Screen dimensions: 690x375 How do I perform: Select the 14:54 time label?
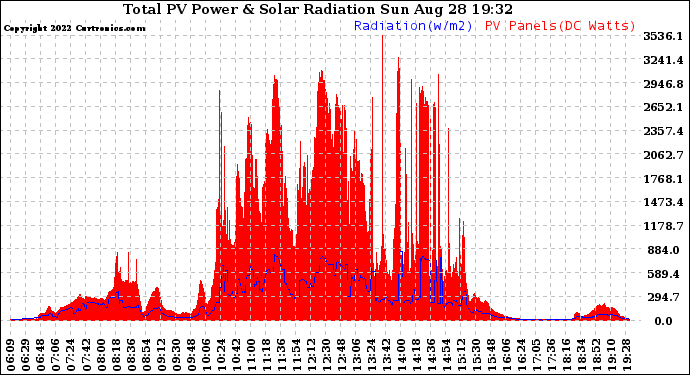tap(447, 355)
